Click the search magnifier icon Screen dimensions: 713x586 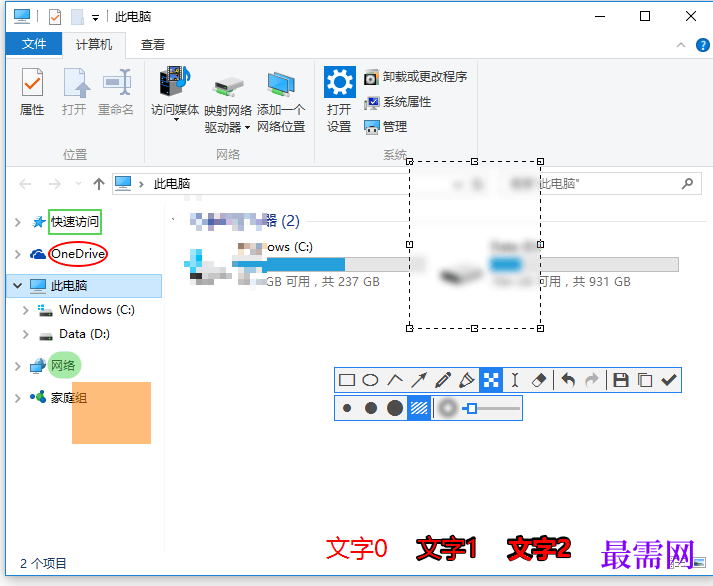tap(688, 184)
